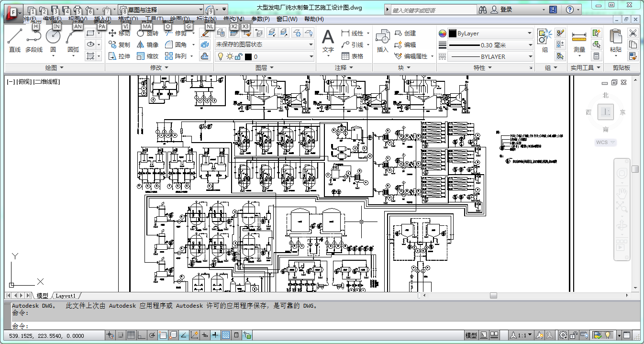Click the calculator icon in 实用工具

click(x=596, y=56)
